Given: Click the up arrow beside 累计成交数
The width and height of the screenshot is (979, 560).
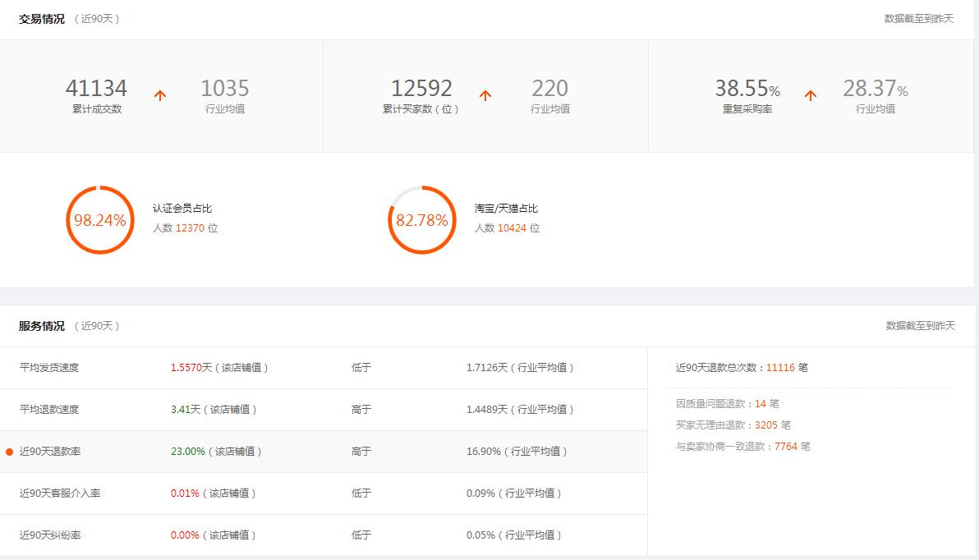Looking at the screenshot, I should pyautogui.click(x=159, y=94).
